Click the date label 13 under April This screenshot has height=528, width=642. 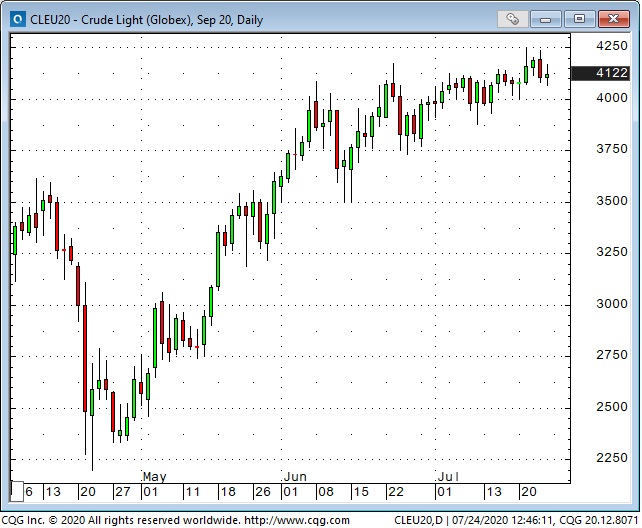53,492
